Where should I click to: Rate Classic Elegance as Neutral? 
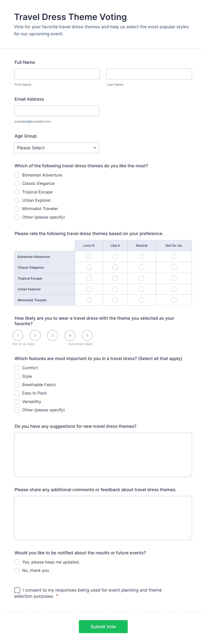tap(141, 268)
